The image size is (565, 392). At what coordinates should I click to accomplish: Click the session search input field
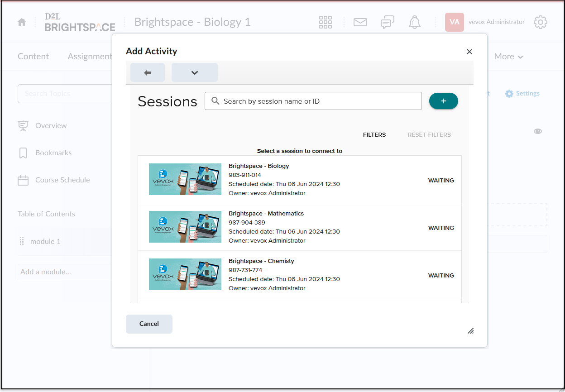pyautogui.click(x=313, y=100)
